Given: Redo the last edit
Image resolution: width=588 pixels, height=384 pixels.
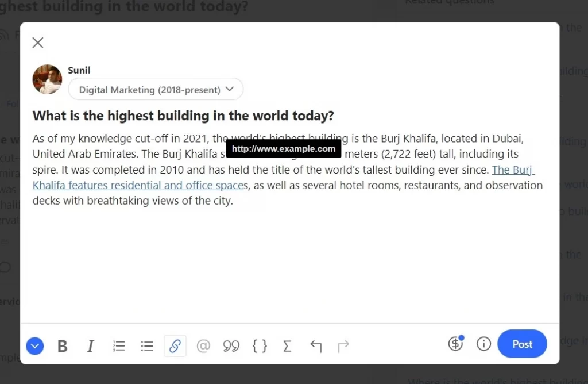Looking at the screenshot, I should (x=343, y=345).
